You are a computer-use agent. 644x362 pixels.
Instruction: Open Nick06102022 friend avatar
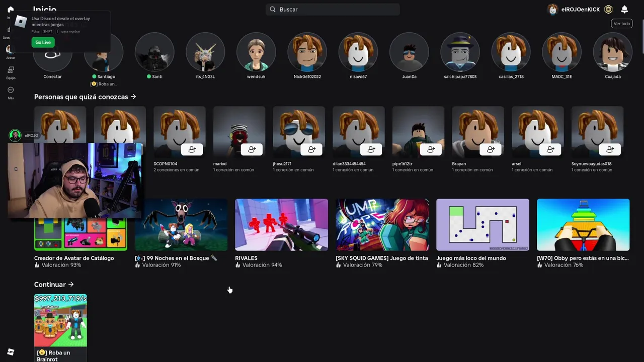pyautogui.click(x=307, y=52)
